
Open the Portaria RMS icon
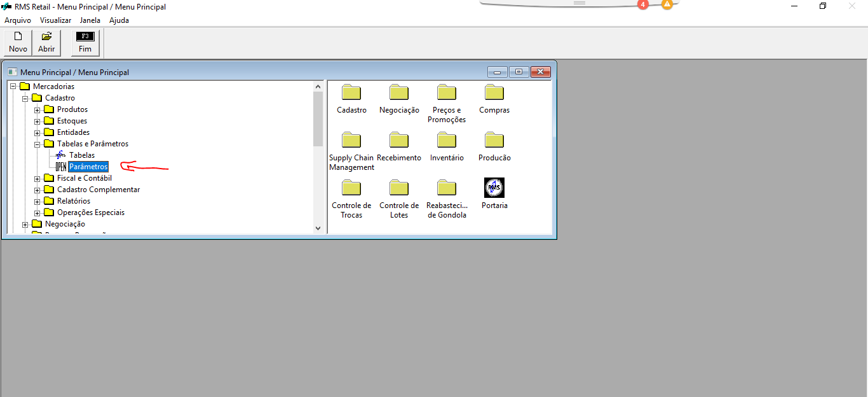coord(494,188)
